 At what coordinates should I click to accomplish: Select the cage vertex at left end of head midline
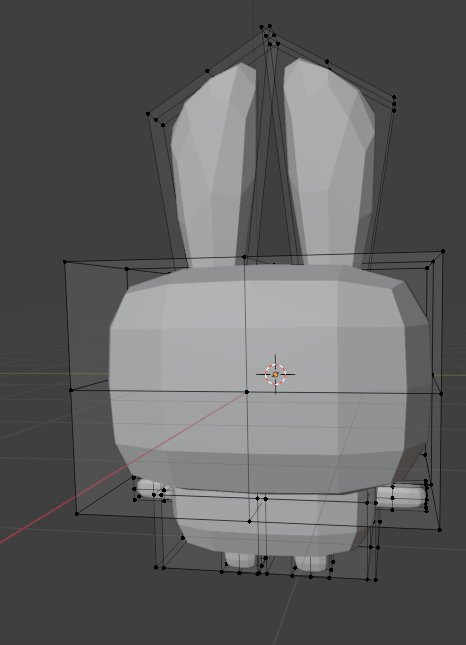(x=71, y=390)
